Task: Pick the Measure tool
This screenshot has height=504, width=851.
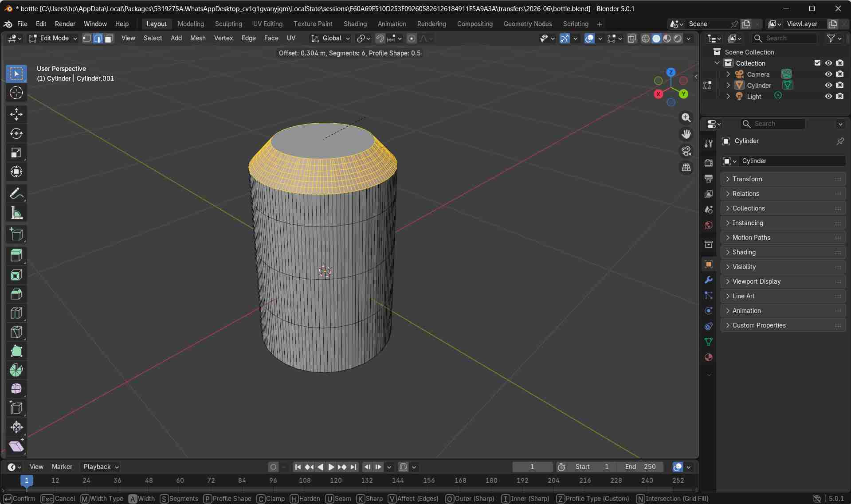Action: click(x=16, y=213)
